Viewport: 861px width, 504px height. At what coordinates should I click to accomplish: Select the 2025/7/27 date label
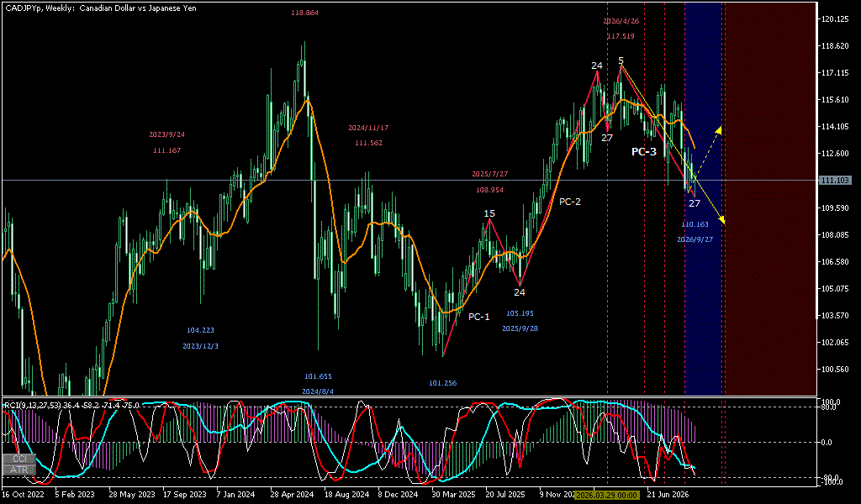(490, 174)
